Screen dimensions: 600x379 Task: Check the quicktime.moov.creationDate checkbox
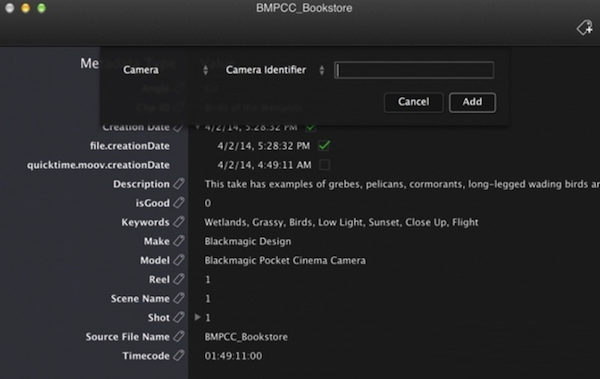click(x=324, y=165)
